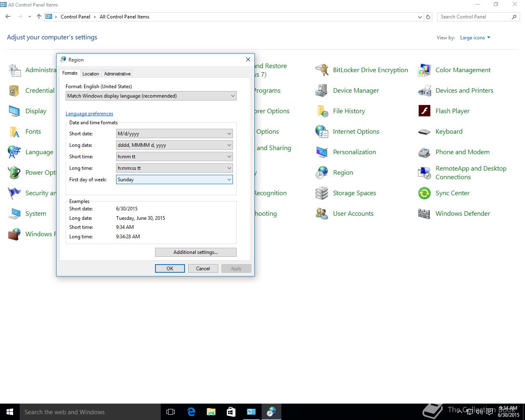The width and height of the screenshot is (525, 420).
Task: Switch to the Administrative tab
Action: (117, 74)
